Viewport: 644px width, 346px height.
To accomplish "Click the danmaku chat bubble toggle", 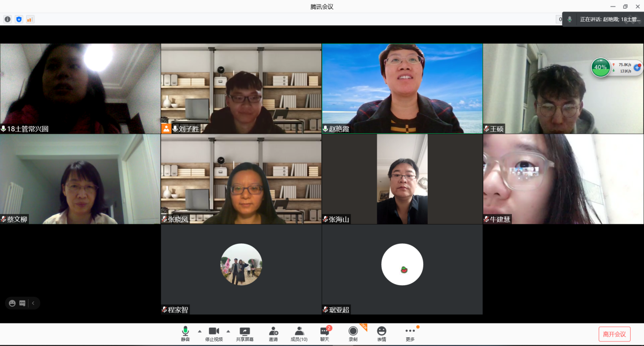I will [x=22, y=303].
